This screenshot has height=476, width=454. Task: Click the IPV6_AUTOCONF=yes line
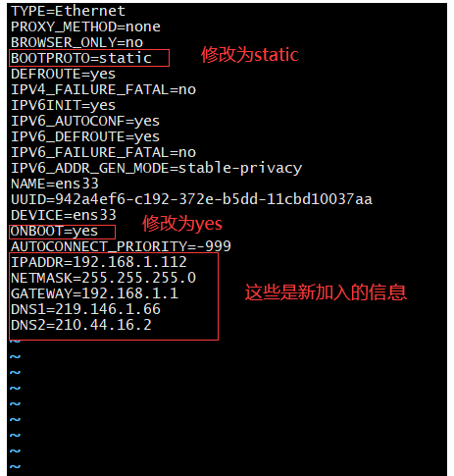pos(85,122)
